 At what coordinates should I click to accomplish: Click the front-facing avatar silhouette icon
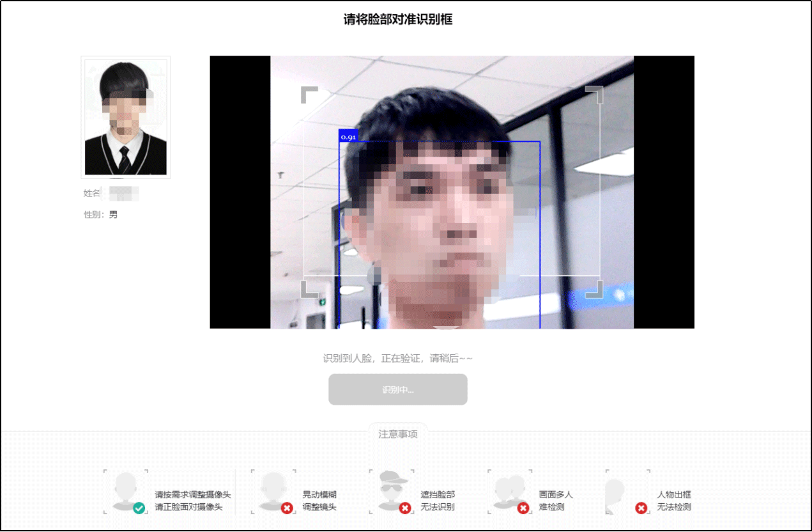coord(125,490)
